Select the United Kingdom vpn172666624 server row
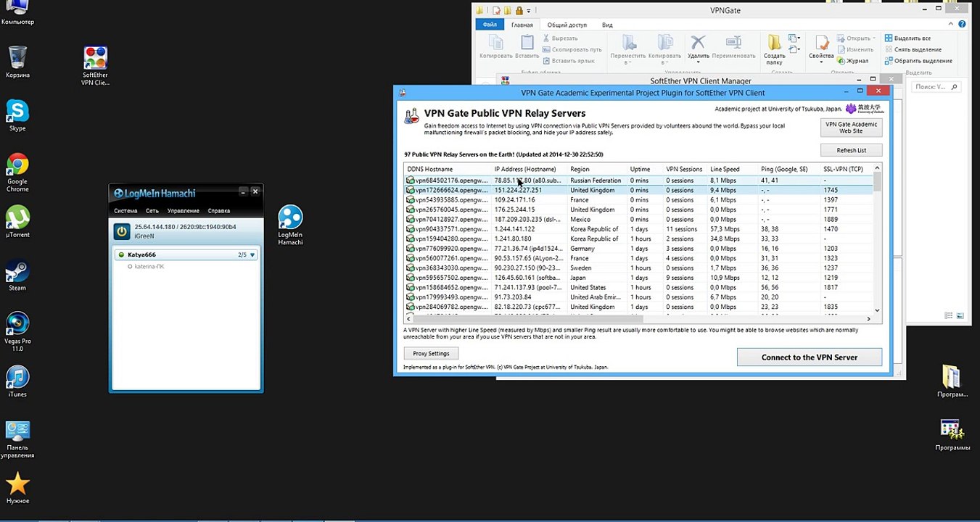980x522 pixels. tap(638, 190)
